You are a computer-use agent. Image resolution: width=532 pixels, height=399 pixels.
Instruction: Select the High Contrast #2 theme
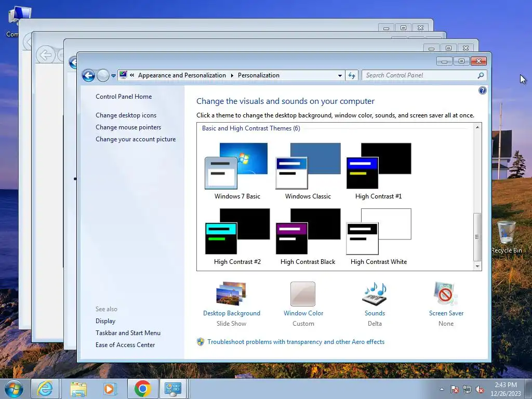pyautogui.click(x=237, y=237)
